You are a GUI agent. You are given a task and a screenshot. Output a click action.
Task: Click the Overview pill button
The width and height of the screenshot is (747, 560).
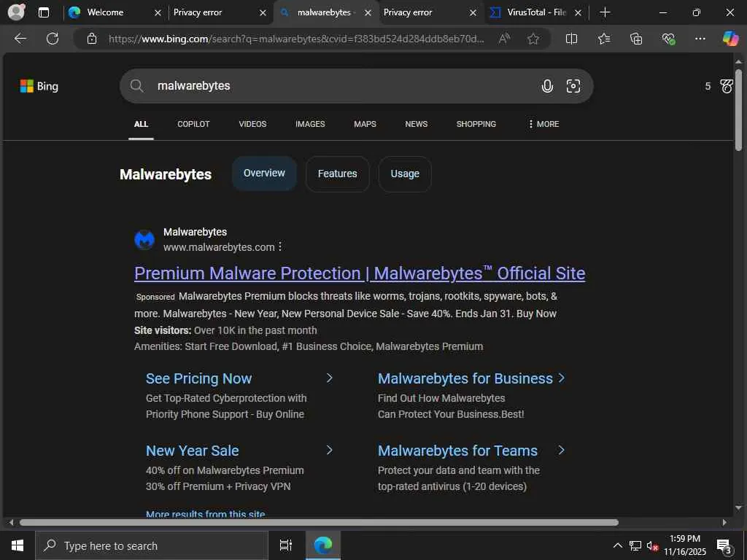[264, 174]
